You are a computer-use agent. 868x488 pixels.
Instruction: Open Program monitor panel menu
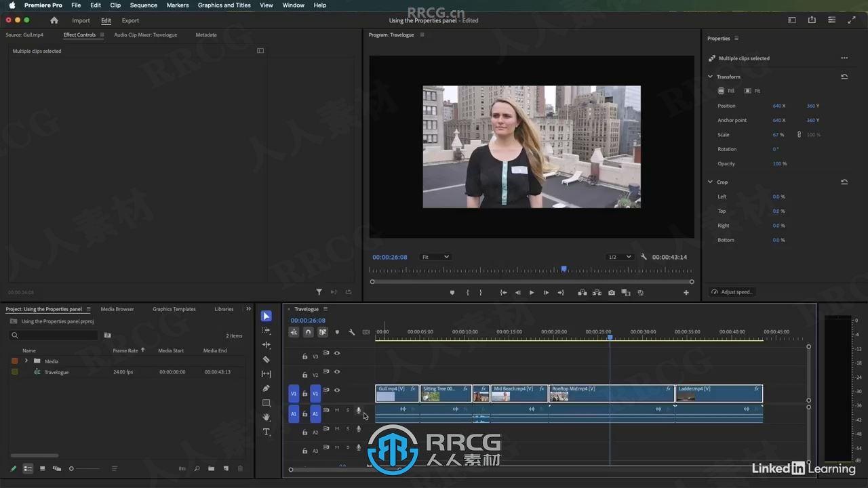pos(422,35)
